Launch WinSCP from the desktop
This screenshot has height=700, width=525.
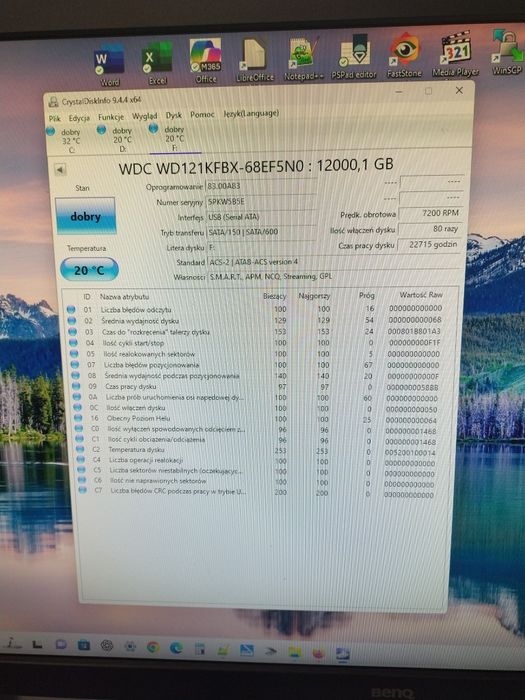tap(507, 52)
